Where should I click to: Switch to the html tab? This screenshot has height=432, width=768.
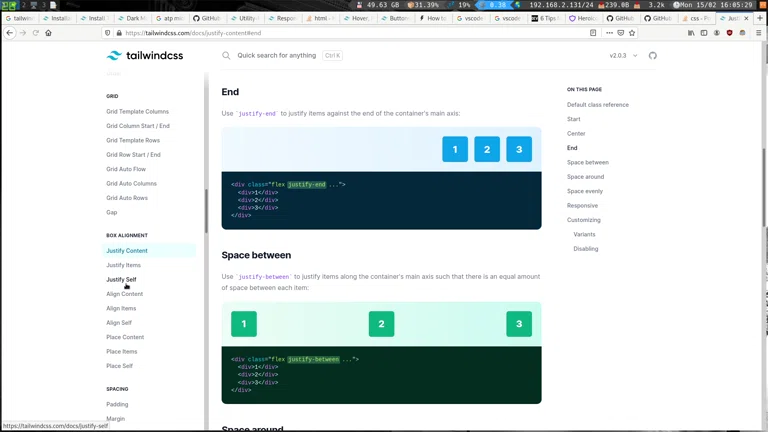pyautogui.click(x=320, y=18)
